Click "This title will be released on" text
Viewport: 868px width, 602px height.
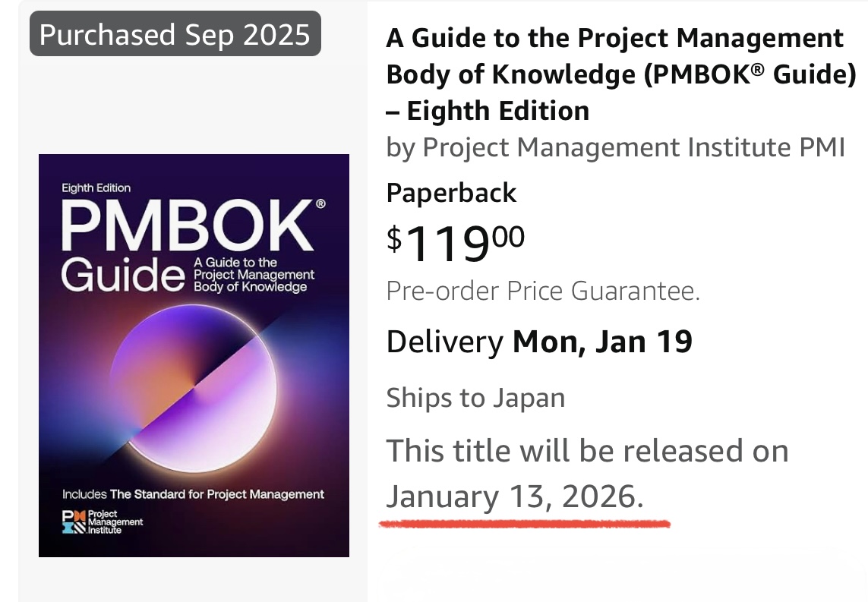(587, 451)
